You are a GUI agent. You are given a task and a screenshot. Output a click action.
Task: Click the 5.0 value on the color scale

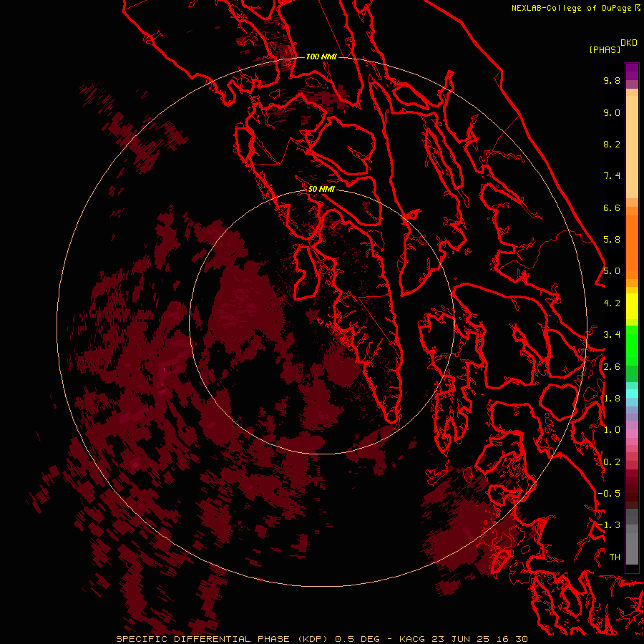612,271
